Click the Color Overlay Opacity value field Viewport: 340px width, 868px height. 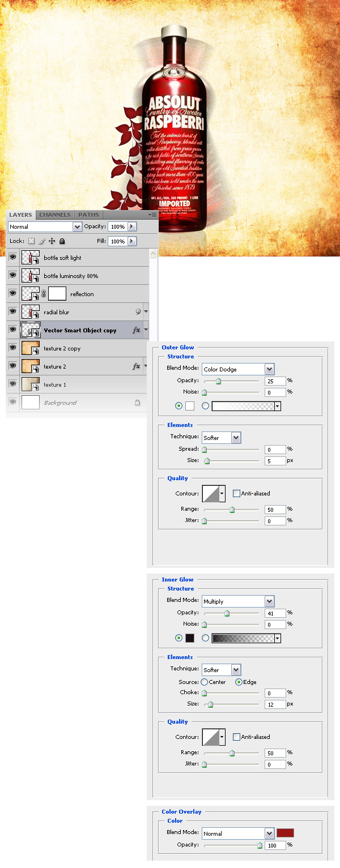275,845
